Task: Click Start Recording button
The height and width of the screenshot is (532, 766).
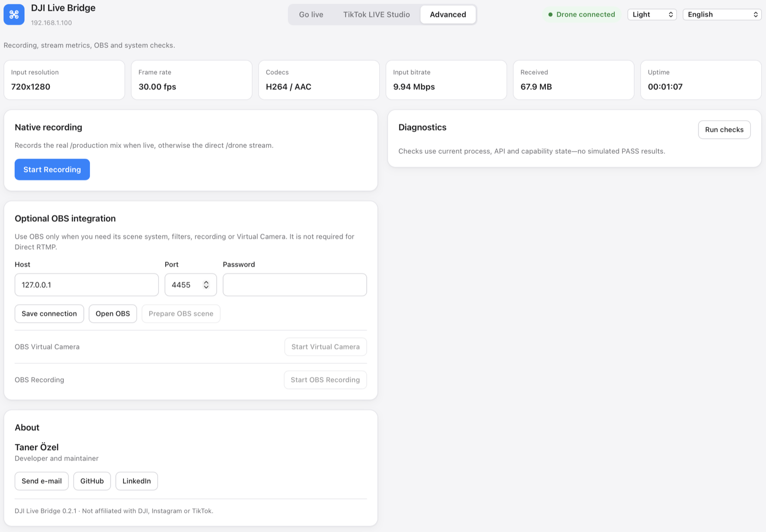Action: pos(52,170)
